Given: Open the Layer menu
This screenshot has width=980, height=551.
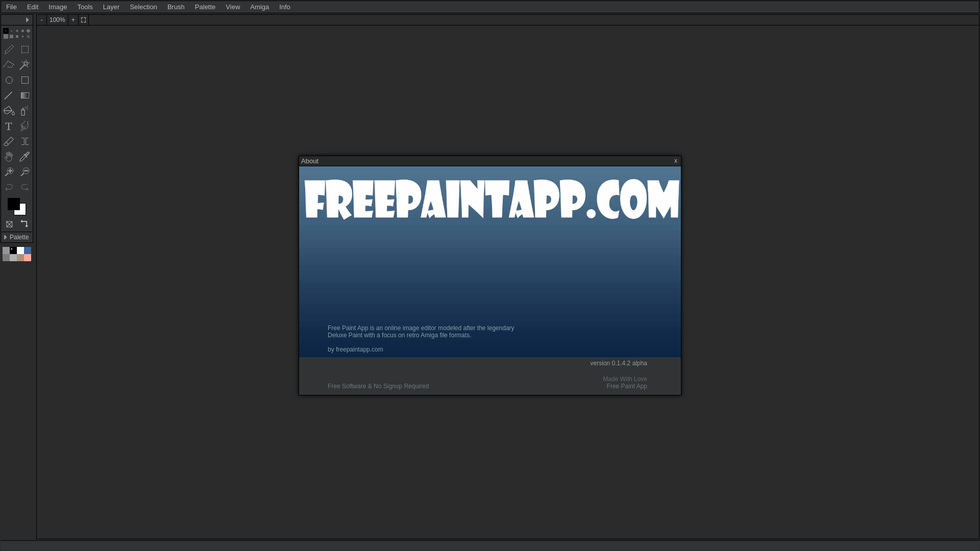Looking at the screenshot, I should coord(111,7).
